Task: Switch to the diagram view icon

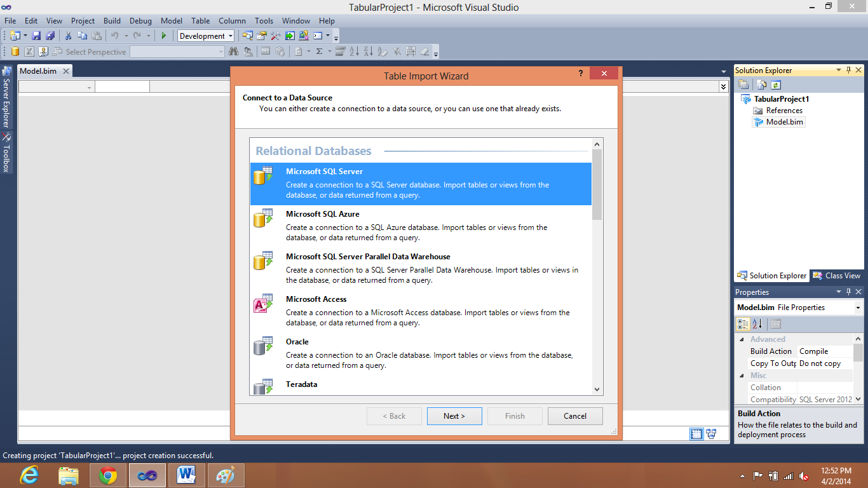Action: click(711, 434)
